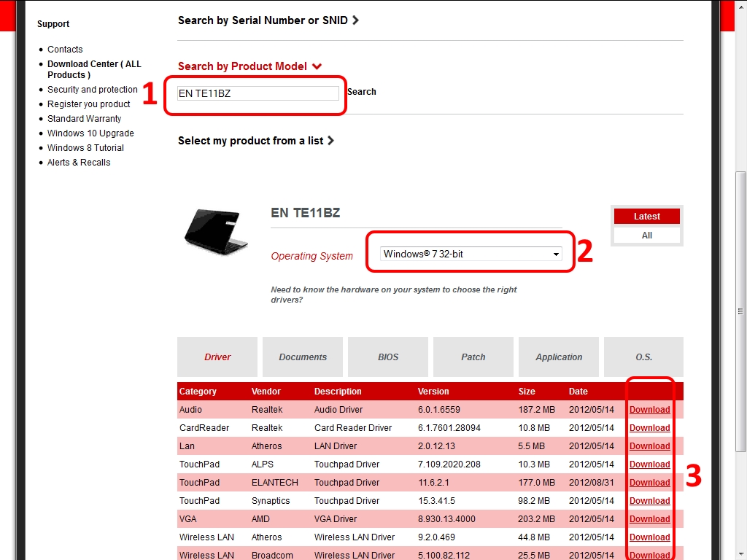Expand Select my product from a list

[256, 141]
